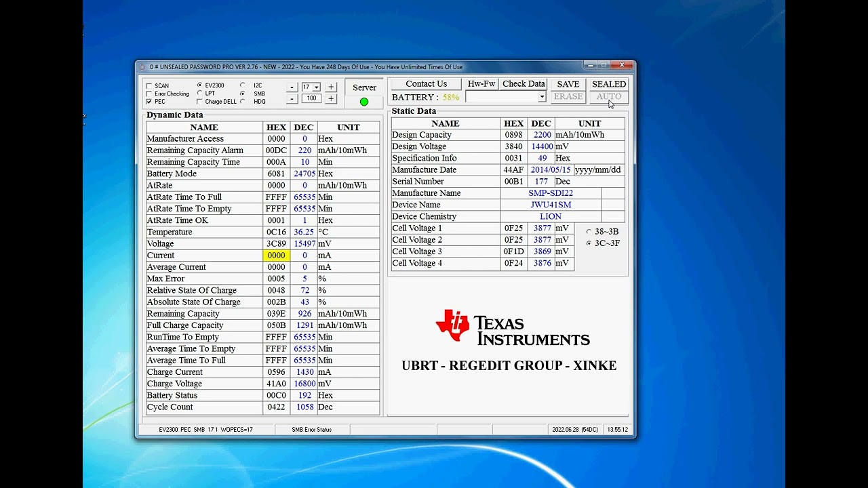
Task: Click the Remaining Capacity value 926
Action: [x=304, y=314]
